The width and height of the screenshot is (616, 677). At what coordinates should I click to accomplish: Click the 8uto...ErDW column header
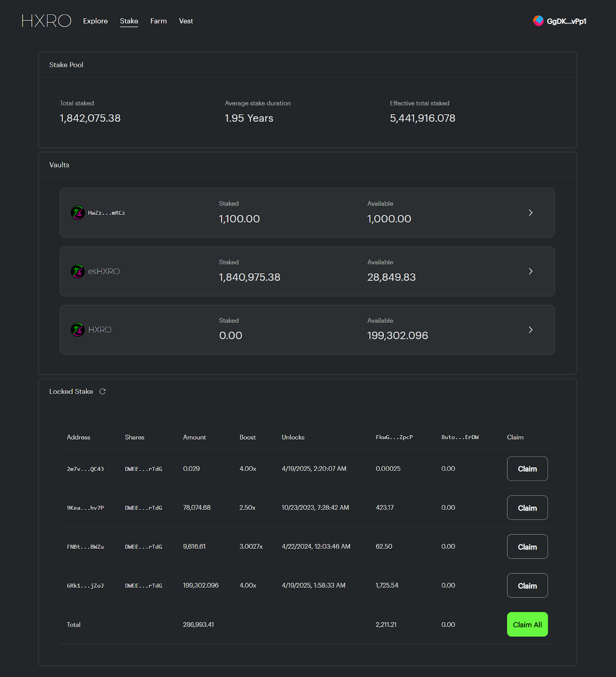pos(460,437)
